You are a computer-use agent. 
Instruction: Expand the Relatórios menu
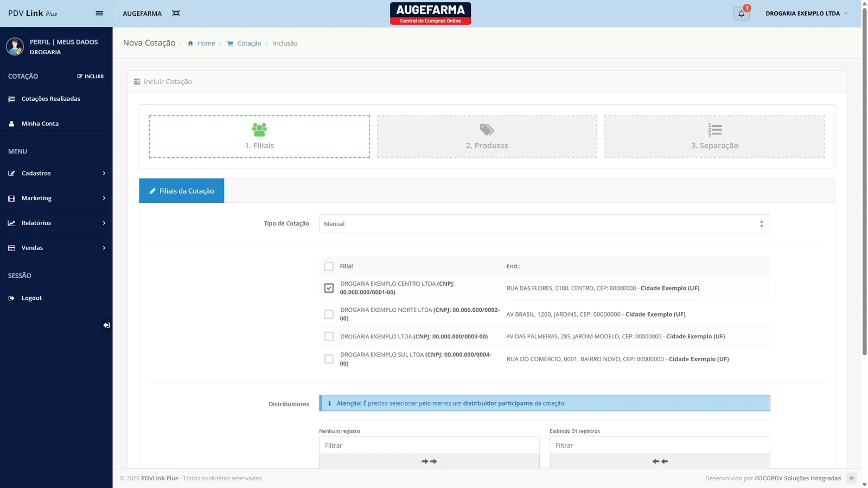click(x=56, y=223)
